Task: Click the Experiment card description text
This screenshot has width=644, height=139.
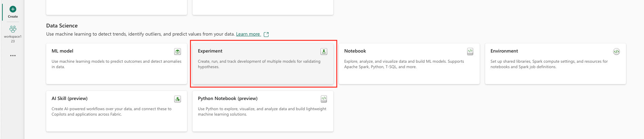Action: click(259, 64)
